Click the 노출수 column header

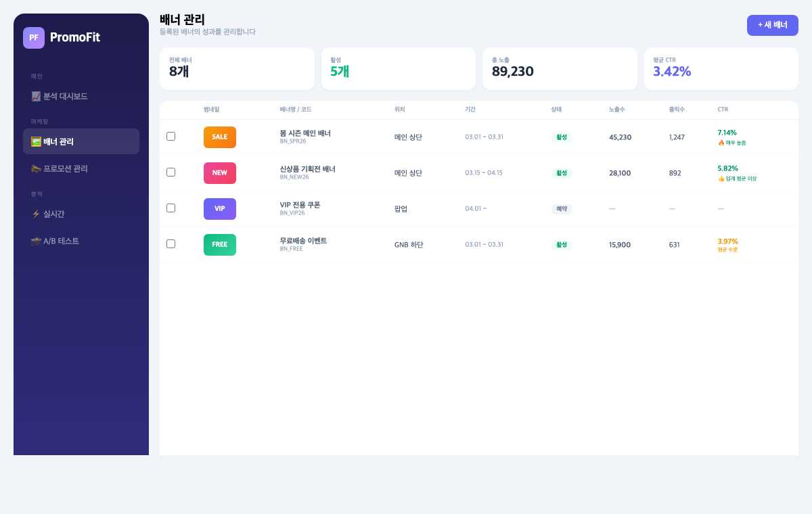(x=617, y=110)
